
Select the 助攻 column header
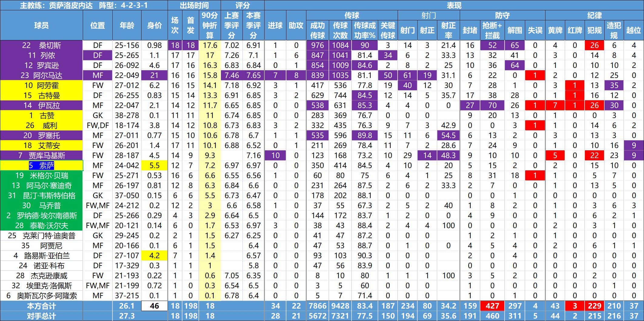tap(296, 25)
